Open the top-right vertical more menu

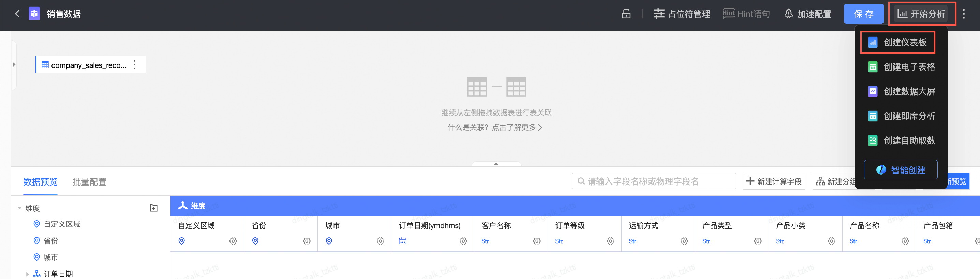pyautogui.click(x=963, y=14)
